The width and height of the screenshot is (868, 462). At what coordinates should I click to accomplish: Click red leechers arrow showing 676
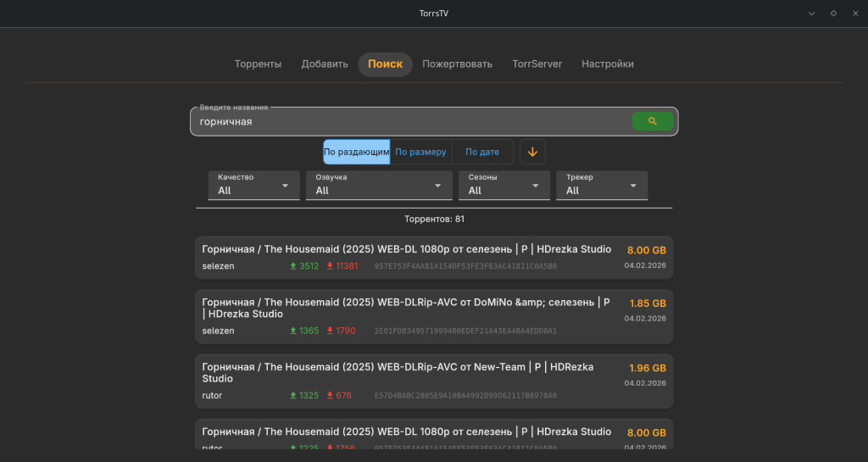pyautogui.click(x=330, y=396)
